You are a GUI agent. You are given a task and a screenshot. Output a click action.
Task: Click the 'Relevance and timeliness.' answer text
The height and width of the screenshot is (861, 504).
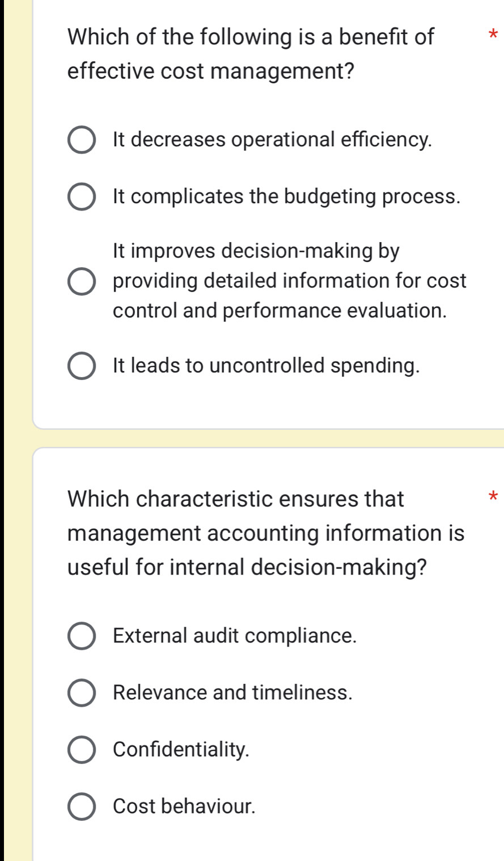coord(232,693)
